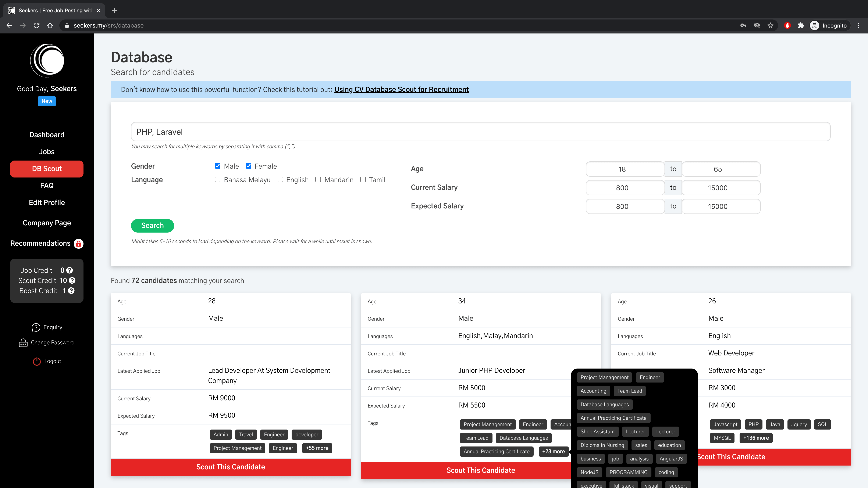
Task: Click the browser back arrow
Action: click(9, 26)
